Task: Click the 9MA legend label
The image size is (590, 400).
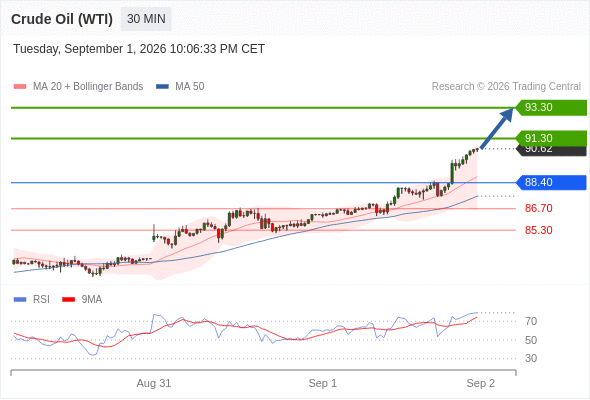Action: pos(92,300)
